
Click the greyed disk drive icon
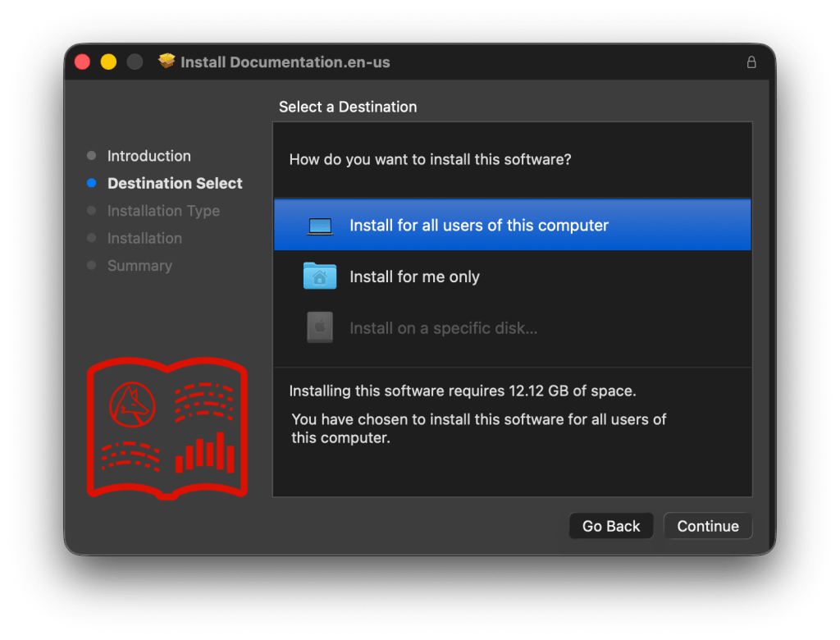(x=319, y=328)
